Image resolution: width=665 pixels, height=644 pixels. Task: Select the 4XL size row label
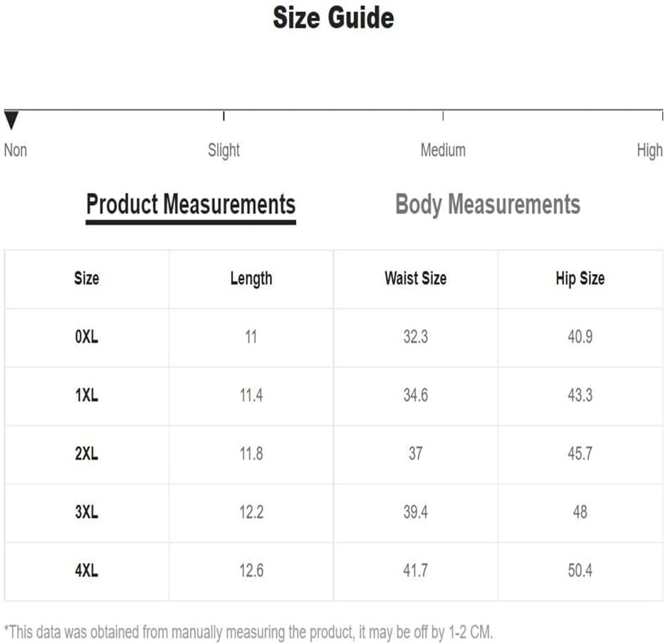tap(87, 570)
